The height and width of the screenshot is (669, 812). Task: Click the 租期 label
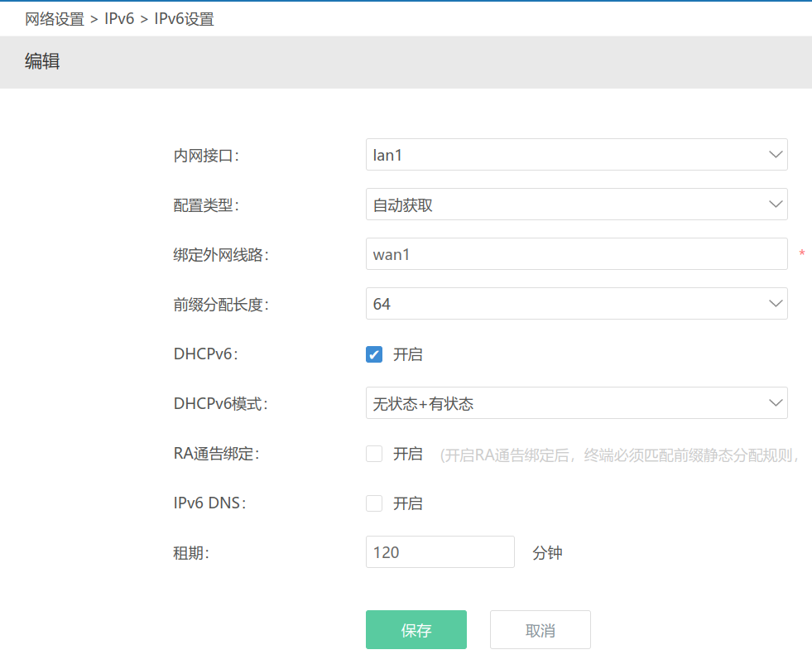(x=191, y=553)
